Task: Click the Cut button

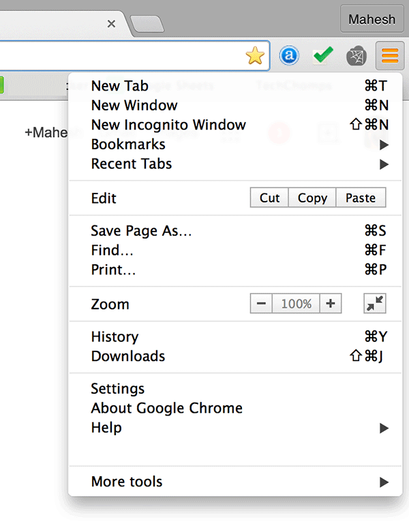Action: (269, 198)
